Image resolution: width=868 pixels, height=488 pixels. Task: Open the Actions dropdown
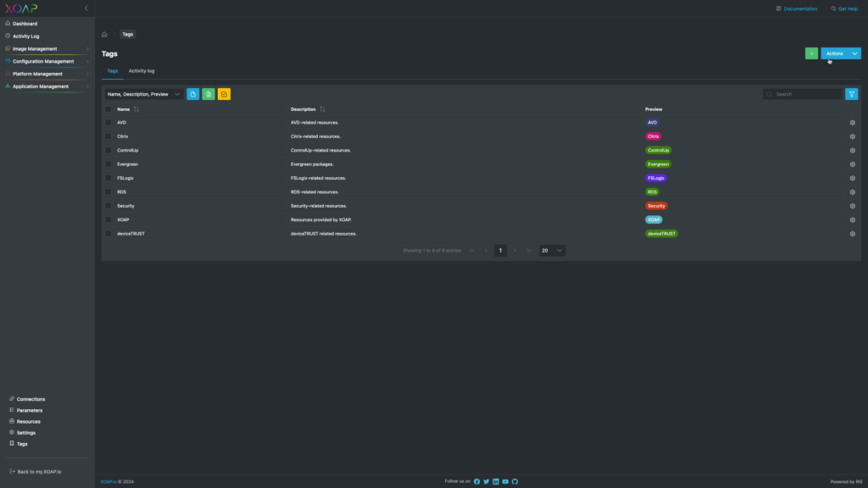coord(841,53)
